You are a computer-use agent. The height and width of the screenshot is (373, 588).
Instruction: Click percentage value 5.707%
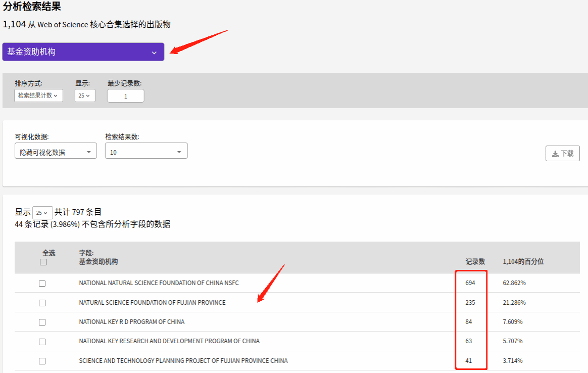point(513,341)
